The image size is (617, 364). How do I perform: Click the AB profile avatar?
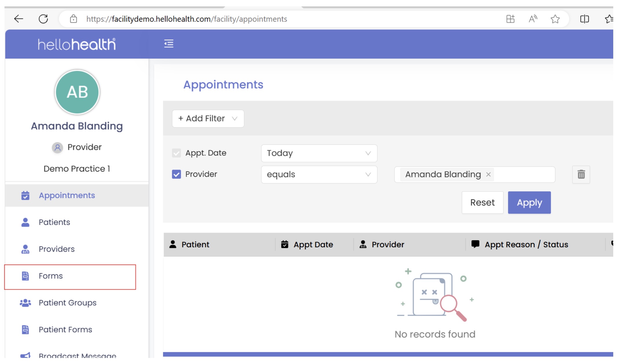(77, 92)
